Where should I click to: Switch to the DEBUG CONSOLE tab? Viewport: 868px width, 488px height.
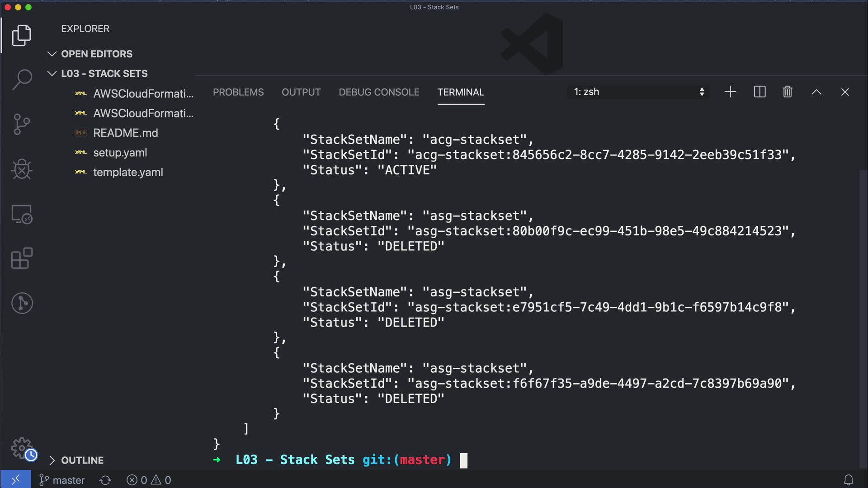[379, 92]
